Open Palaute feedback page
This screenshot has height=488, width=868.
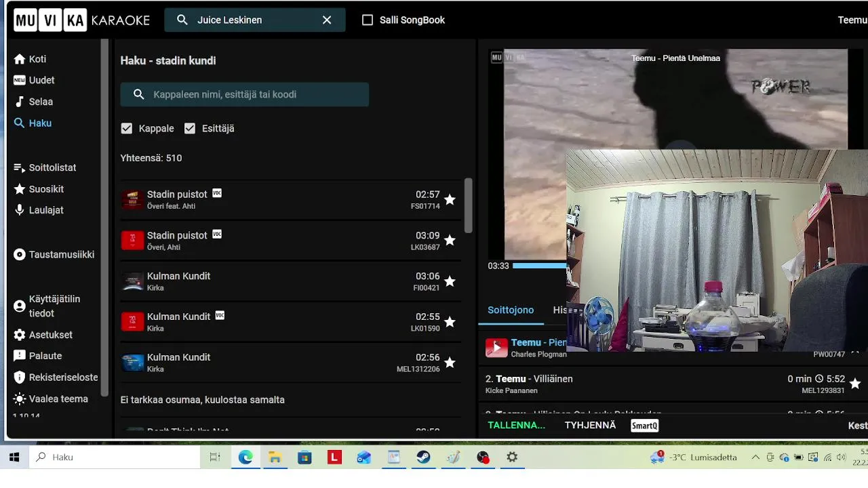click(x=38, y=356)
